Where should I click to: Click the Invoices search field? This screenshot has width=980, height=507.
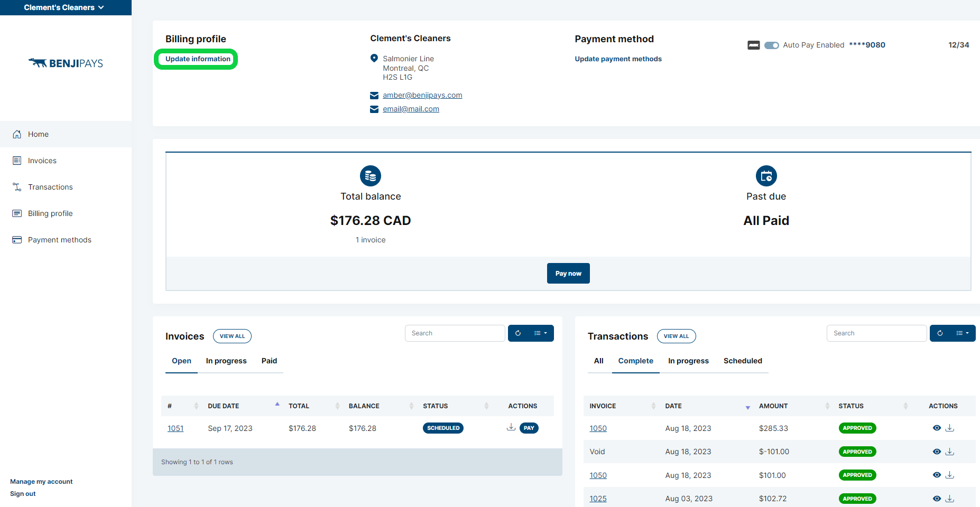coord(455,333)
